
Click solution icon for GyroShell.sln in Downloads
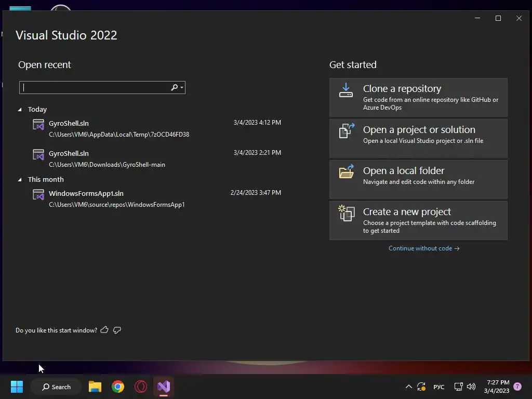(x=38, y=155)
